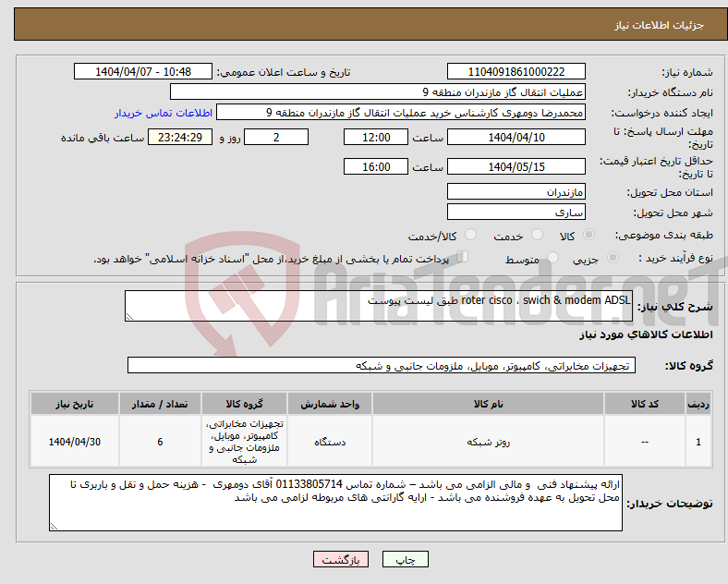
Task: Select the کالا radio button
Action: 588,235
